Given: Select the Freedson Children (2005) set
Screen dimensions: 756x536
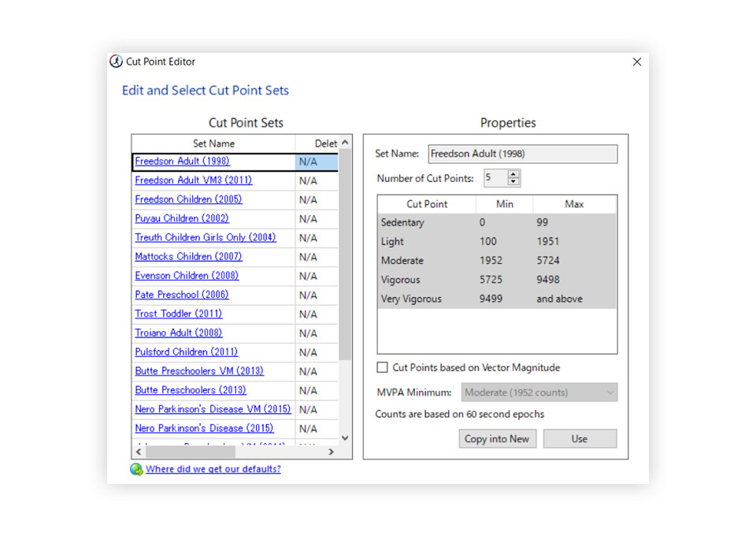Looking at the screenshot, I should click(x=188, y=199).
